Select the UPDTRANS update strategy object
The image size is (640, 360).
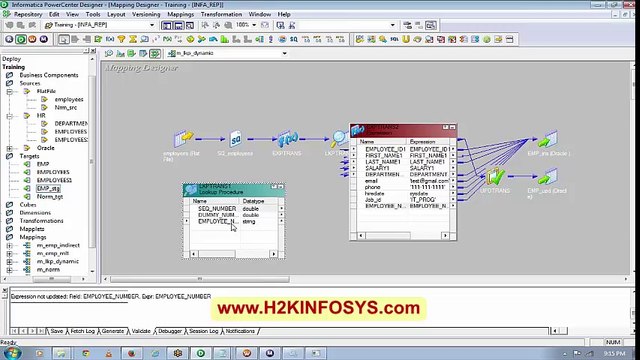pyautogui.click(x=495, y=176)
